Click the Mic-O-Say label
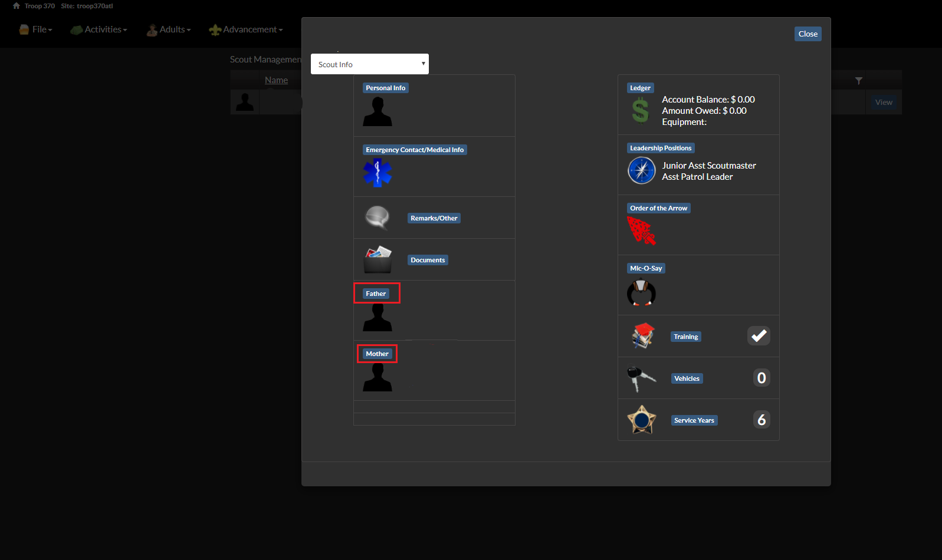 click(x=646, y=268)
